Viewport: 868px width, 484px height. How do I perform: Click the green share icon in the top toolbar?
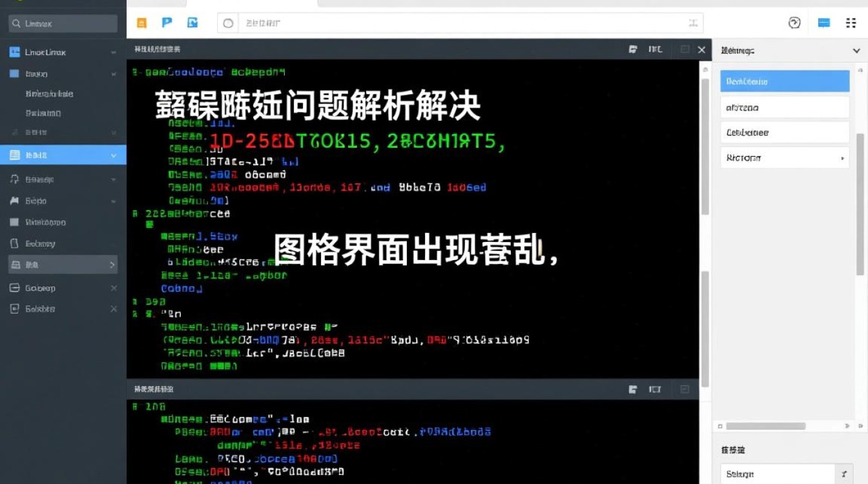point(192,23)
